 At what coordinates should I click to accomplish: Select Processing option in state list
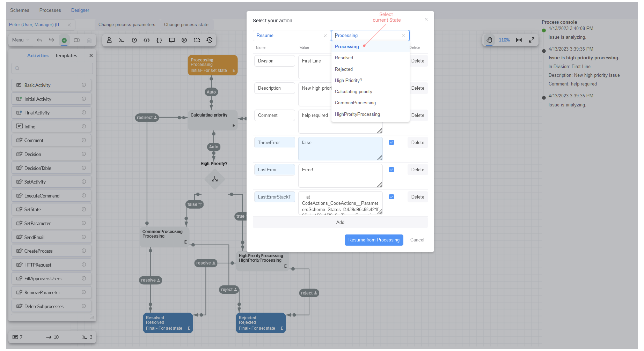tap(370, 47)
